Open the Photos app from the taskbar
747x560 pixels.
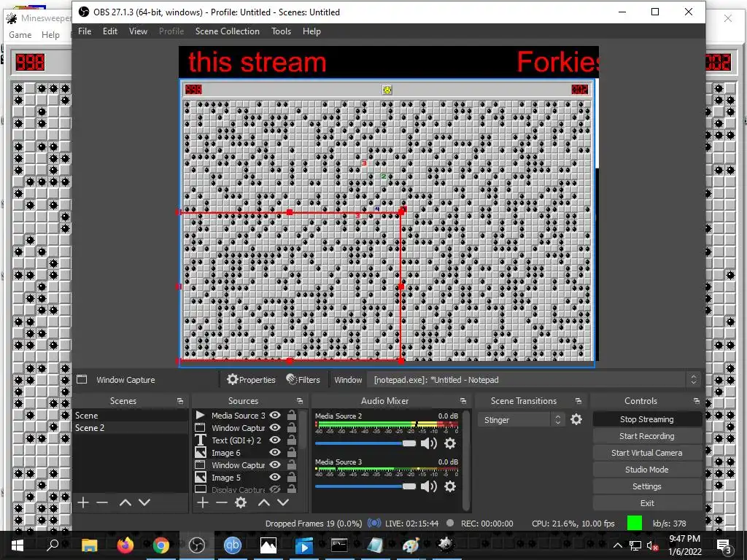[268, 545]
